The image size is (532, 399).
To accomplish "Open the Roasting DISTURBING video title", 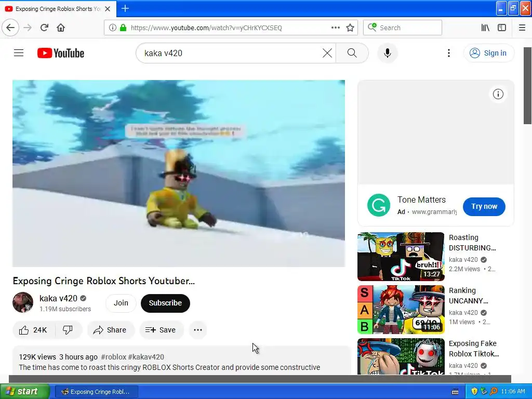I will click(472, 243).
